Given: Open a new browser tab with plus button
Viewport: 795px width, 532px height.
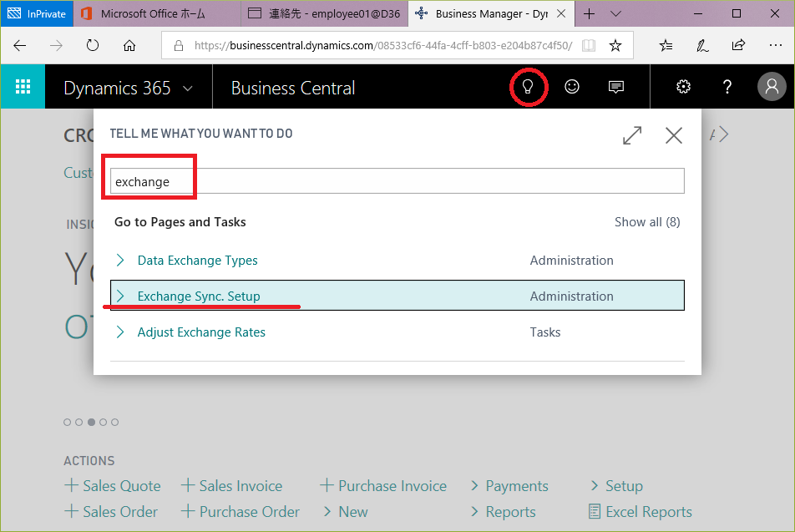Looking at the screenshot, I should (590, 14).
